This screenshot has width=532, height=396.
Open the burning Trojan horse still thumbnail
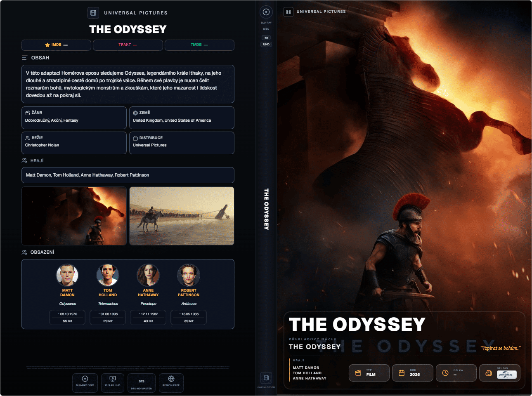click(x=74, y=216)
